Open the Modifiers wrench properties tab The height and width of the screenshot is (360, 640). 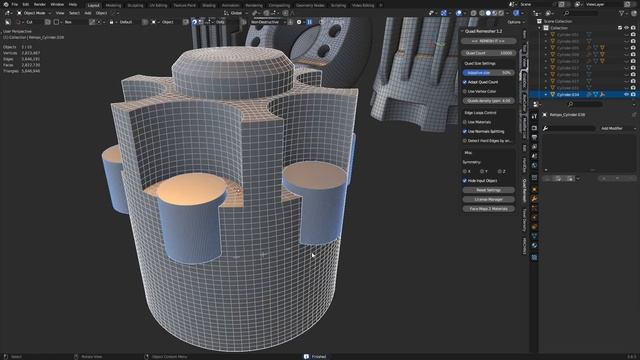[x=534, y=199]
